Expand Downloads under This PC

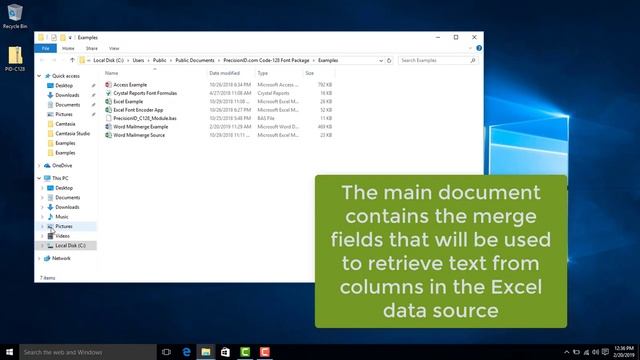(x=42, y=207)
